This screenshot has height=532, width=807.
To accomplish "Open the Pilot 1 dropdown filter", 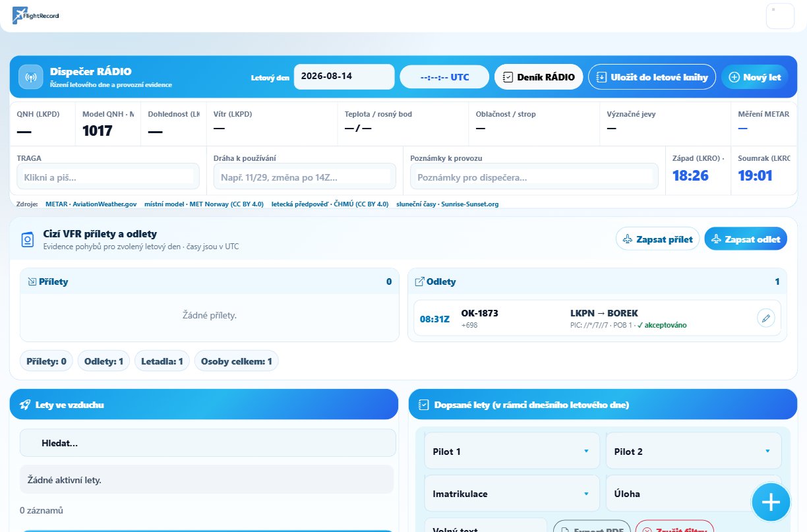I will [512, 451].
